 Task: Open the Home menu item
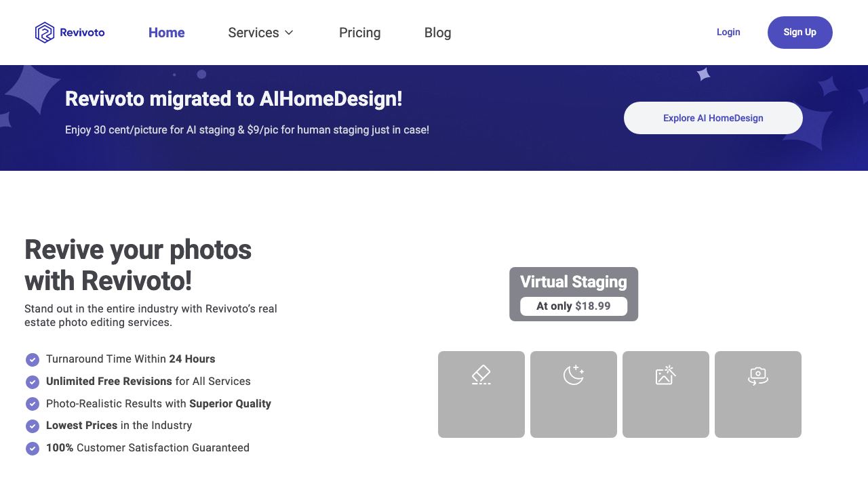pyautogui.click(x=167, y=33)
